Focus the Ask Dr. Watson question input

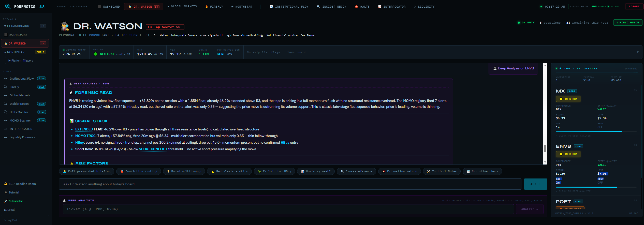[290, 184]
